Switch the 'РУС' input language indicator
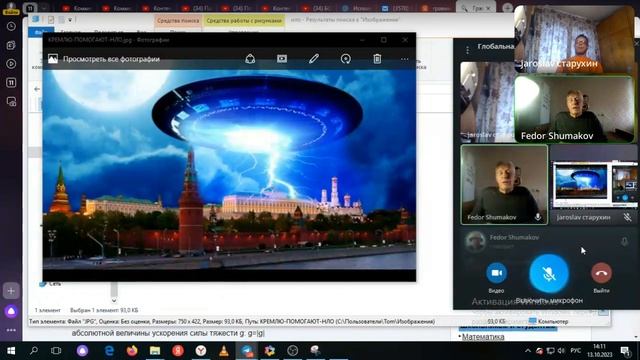The height and width of the screenshot is (360, 640). pos(576,351)
